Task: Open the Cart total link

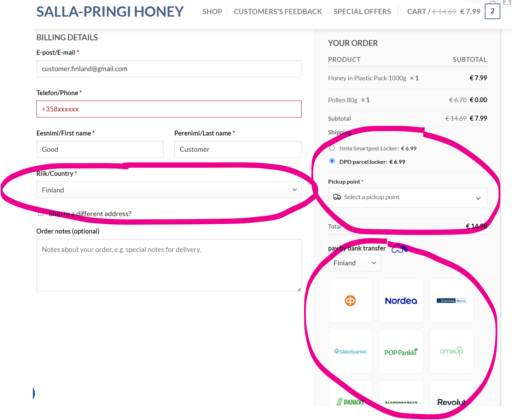Action: point(443,12)
